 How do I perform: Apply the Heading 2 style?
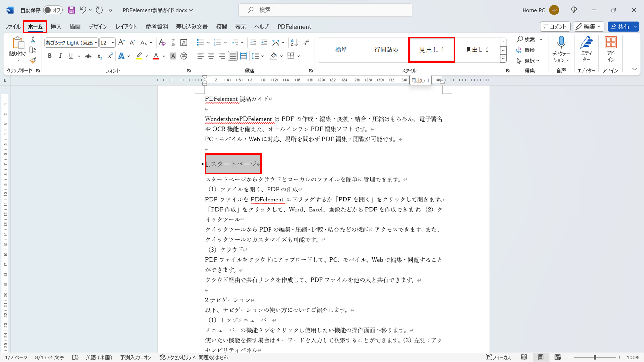point(477,50)
